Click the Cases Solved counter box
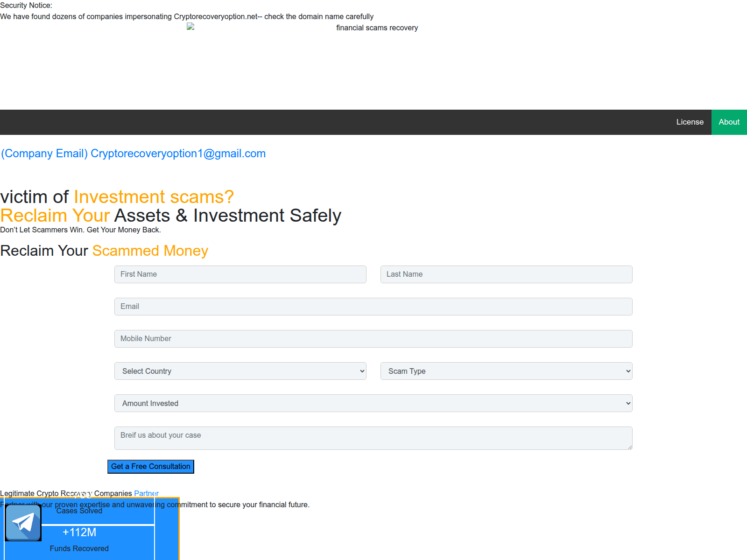 pos(79,511)
